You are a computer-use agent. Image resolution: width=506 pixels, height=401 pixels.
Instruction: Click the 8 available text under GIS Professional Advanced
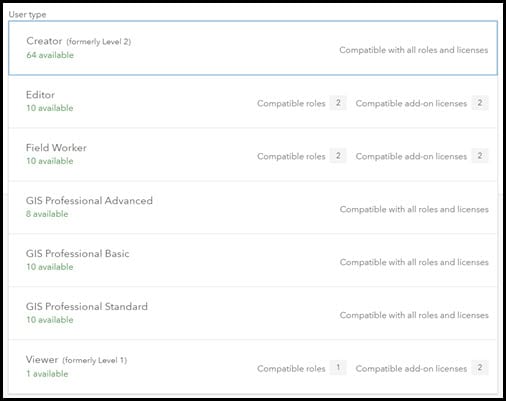[x=47, y=214]
